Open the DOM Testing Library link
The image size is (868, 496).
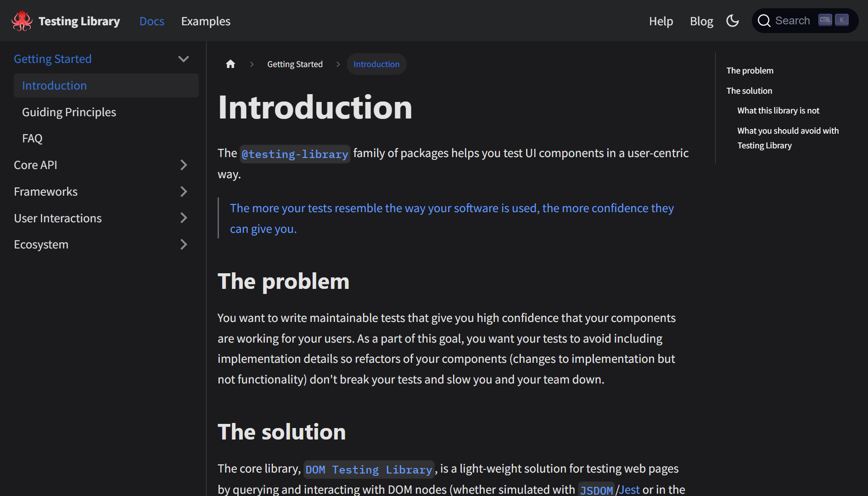369,469
